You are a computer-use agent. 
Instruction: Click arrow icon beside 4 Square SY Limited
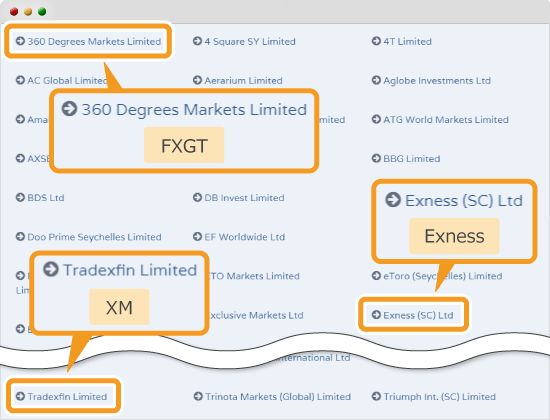coord(197,41)
